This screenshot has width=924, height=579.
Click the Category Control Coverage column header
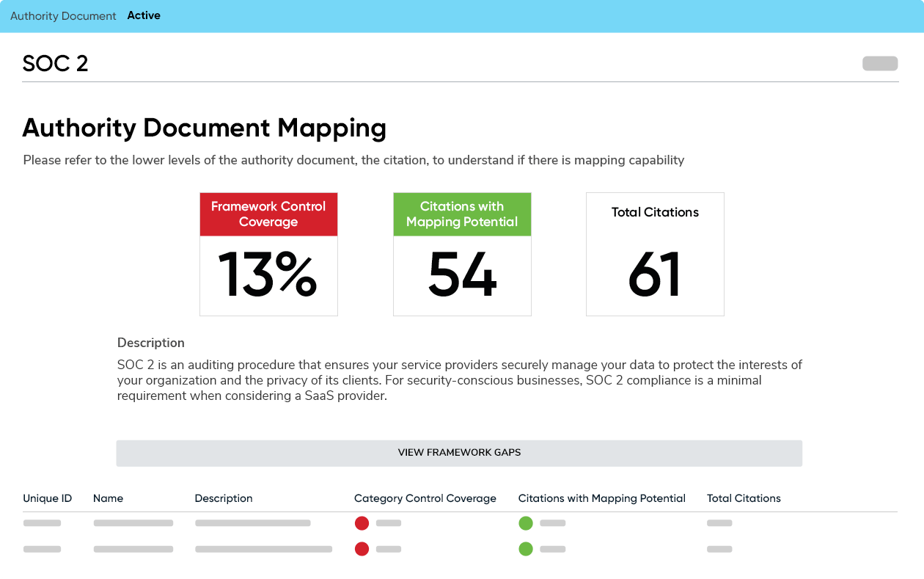(x=425, y=498)
